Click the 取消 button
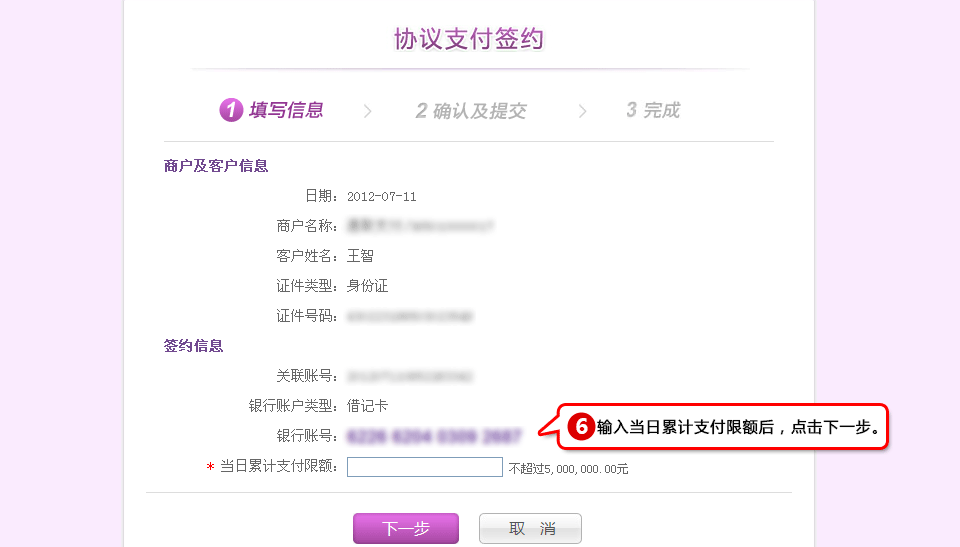The image size is (960, 547). (530, 528)
